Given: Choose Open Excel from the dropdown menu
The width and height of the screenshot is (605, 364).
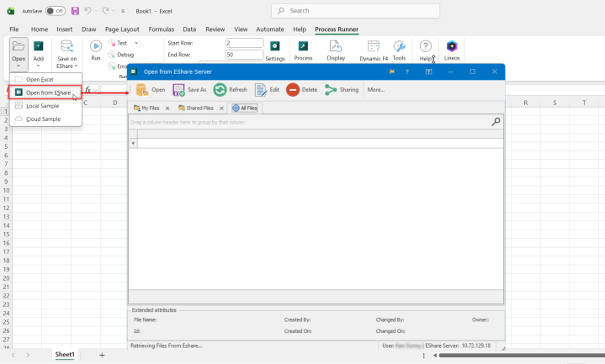Looking at the screenshot, I should tap(46, 79).
